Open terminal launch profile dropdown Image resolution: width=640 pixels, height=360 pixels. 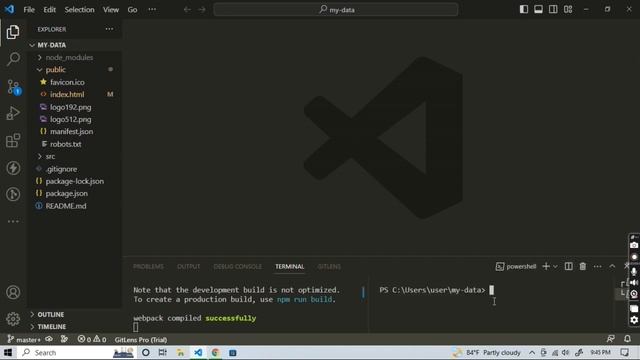(x=555, y=267)
